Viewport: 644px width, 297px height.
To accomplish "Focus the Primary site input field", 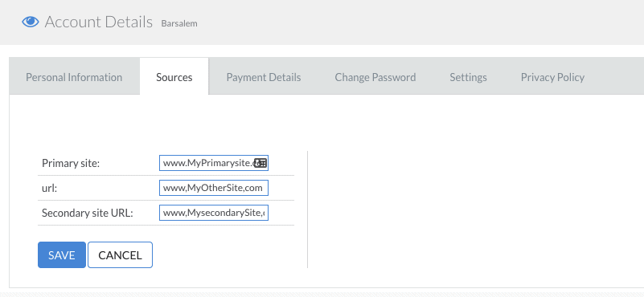I will coord(214,163).
